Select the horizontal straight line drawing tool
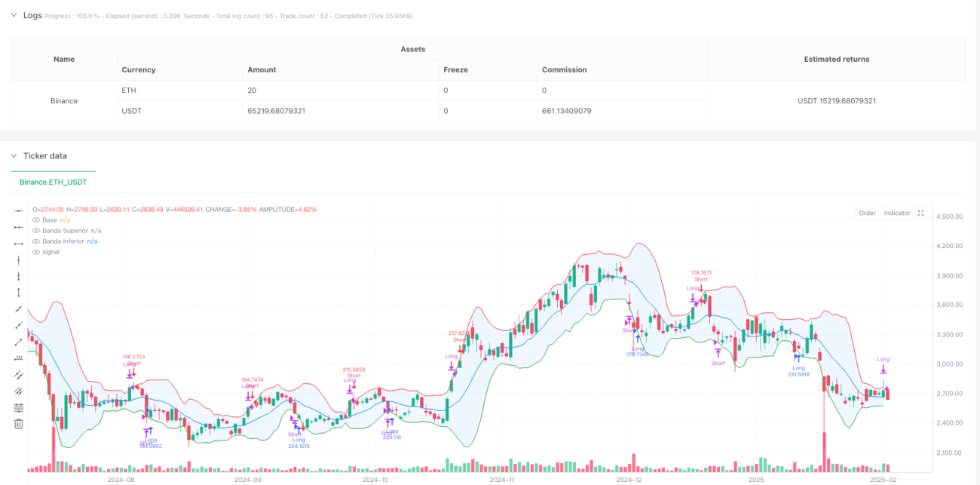The height and width of the screenshot is (485, 980). pyautogui.click(x=19, y=210)
